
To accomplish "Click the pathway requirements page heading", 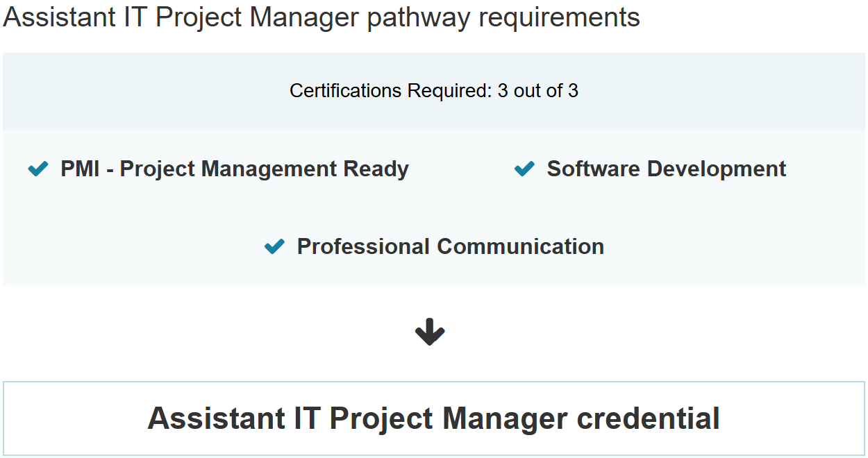I will click(x=322, y=17).
